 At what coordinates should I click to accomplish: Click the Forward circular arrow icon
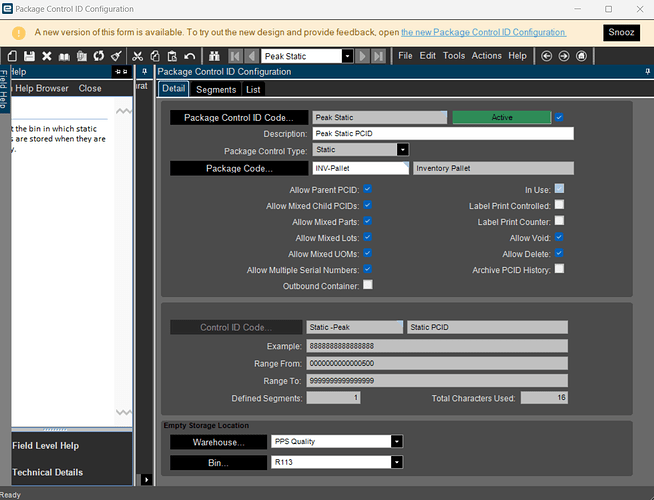tap(564, 56)
